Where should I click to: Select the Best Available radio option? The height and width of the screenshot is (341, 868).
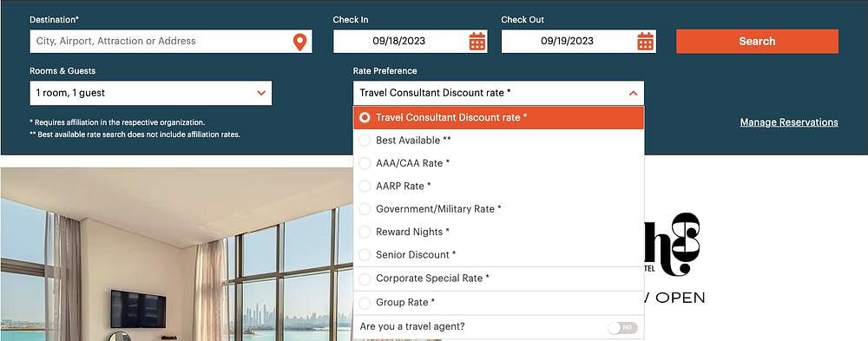(499, 141)
